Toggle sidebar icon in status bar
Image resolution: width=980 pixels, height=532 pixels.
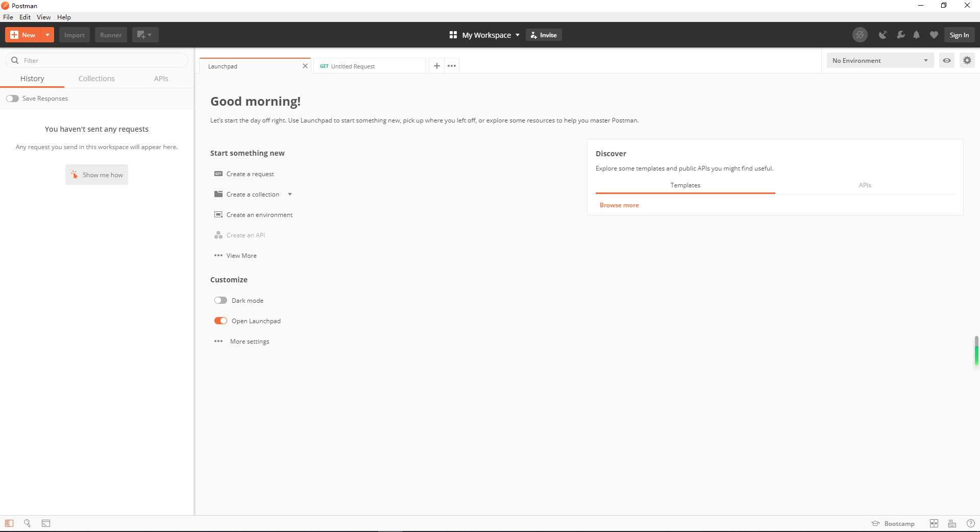point(9,523)
